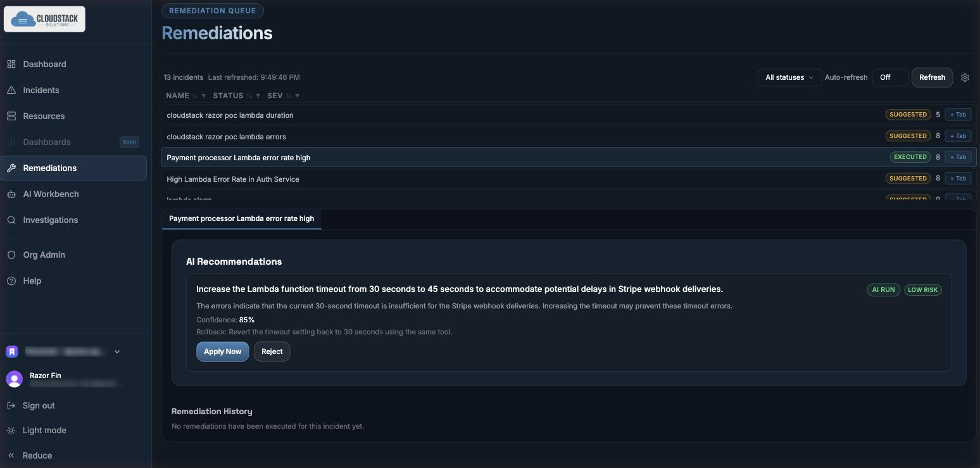Open the All statuses dropdown

tap(789, 77)
